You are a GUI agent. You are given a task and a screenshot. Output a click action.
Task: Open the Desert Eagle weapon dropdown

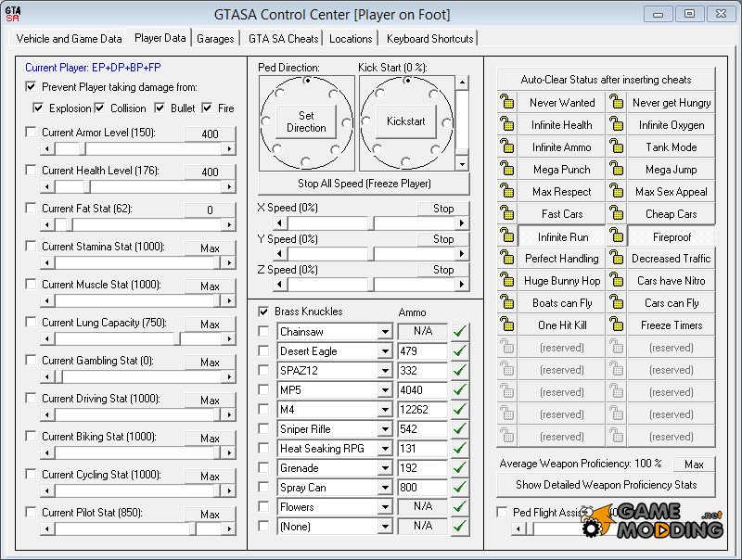[385, 351]
